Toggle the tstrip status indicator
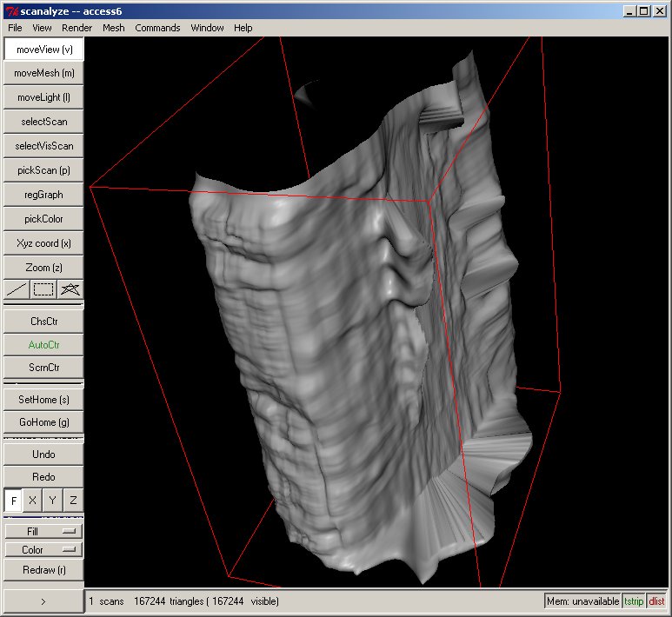This screenshot has width=672, height=617. (x=634, y=600)
